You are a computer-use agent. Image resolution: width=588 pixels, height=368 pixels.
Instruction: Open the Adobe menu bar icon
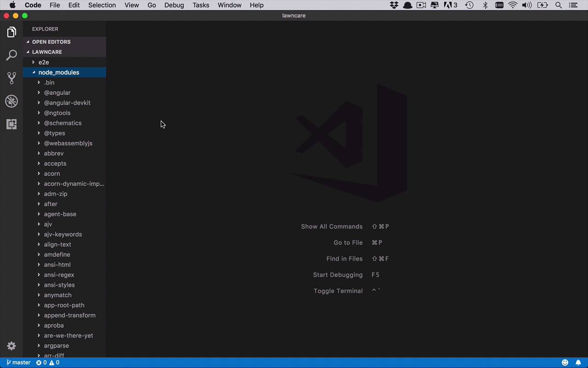[x=450, y=5]
